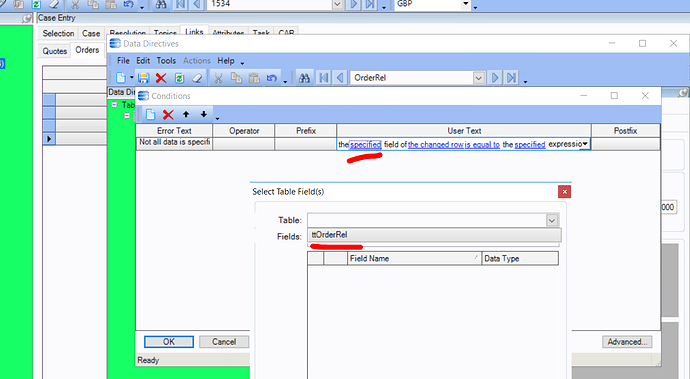
Task: Move condition down with the down arrow
Action: tap(203, 114)
